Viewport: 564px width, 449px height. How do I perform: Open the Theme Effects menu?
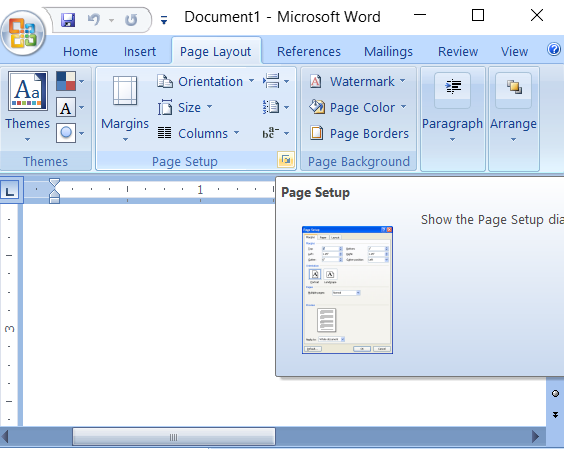pyautogui.click(x=66, y=133)
